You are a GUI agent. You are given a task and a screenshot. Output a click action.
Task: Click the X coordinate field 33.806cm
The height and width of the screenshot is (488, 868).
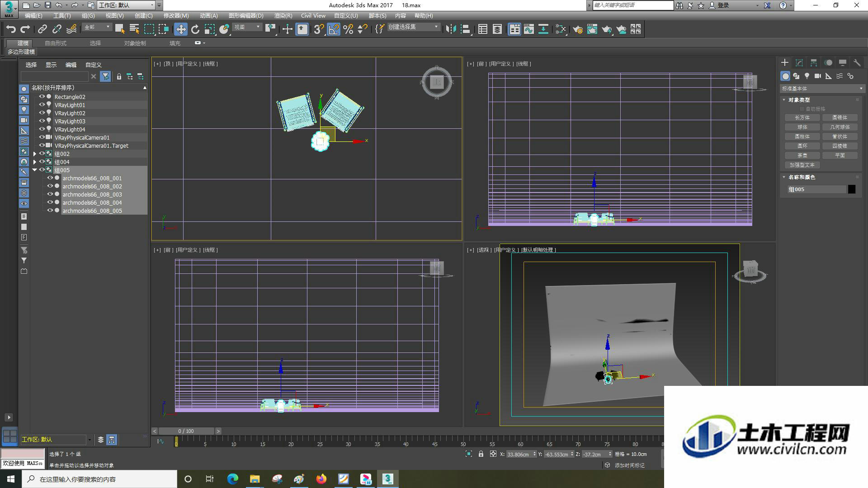[x=519, y=455]
